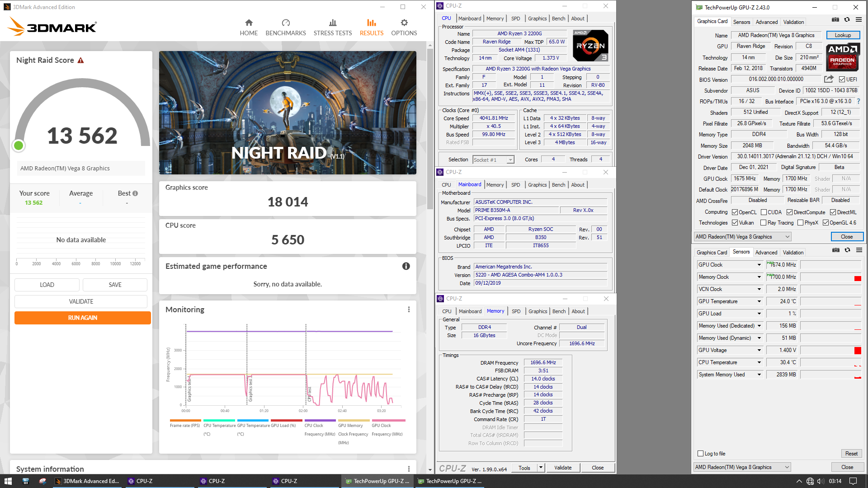The width and height of the screenshot is (868, 488).
Task: Toggle the CUDA checkbox
Action: point(764,212)
